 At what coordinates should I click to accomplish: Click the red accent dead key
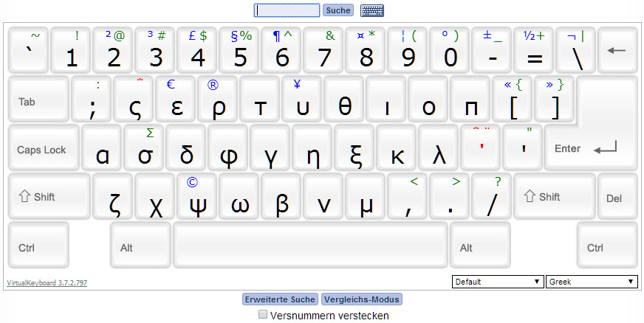click(x=480, y=147)
